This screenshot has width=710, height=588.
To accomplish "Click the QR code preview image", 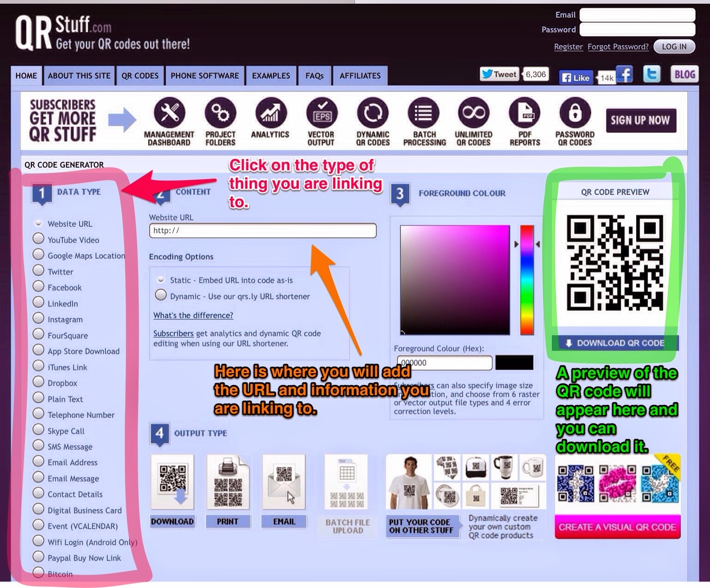I will pyautogui.click(x=615, y=262).
